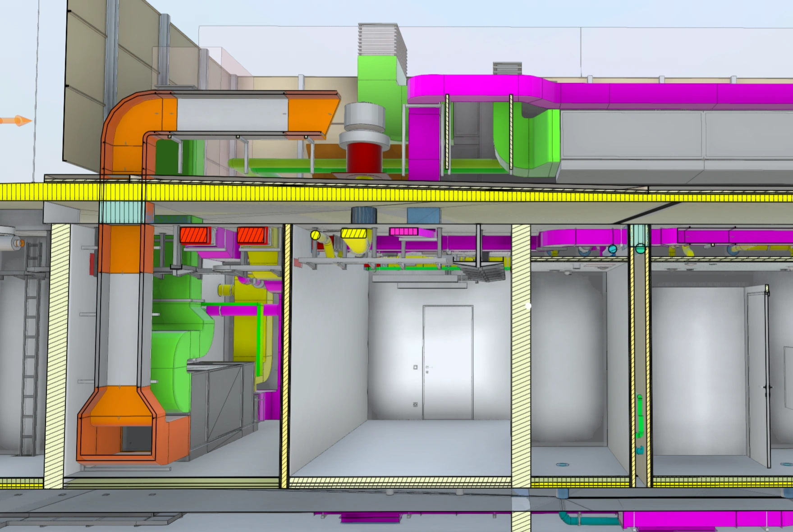Viewport: 793px width, 532px height.
Task: Select the dark blue round element under slab
Action: click(x=364, y=215)
